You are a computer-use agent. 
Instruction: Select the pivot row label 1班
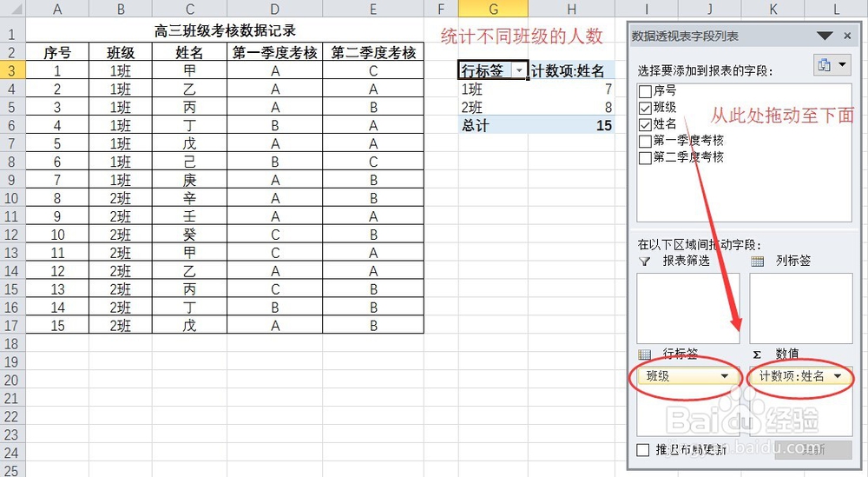(493, 89)
